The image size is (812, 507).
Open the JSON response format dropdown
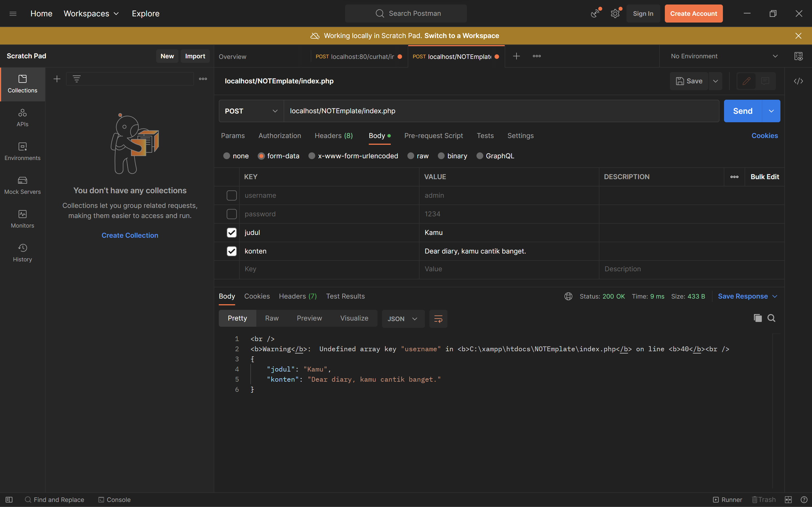pos(403,319)
